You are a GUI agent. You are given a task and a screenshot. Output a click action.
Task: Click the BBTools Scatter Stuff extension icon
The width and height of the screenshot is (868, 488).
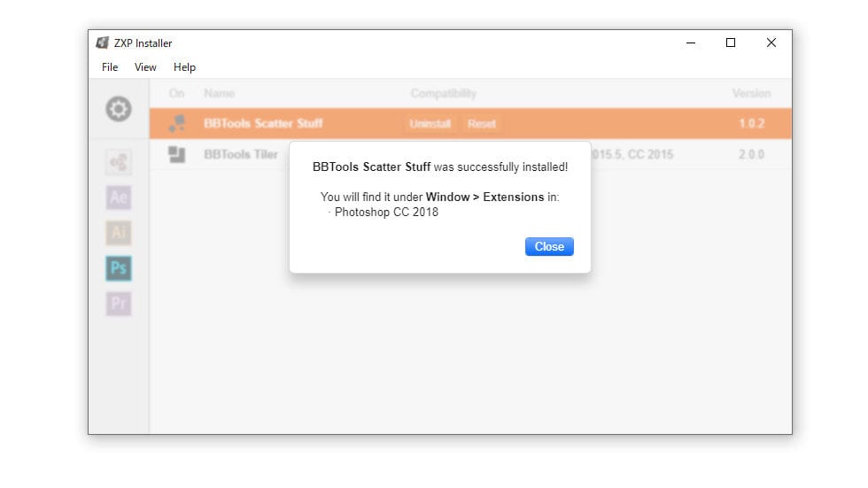coord(177,124)
